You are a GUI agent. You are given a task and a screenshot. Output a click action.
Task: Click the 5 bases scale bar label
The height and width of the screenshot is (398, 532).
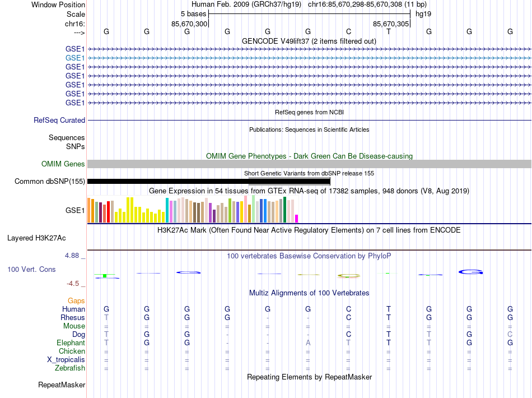click(x=193, y=14)
